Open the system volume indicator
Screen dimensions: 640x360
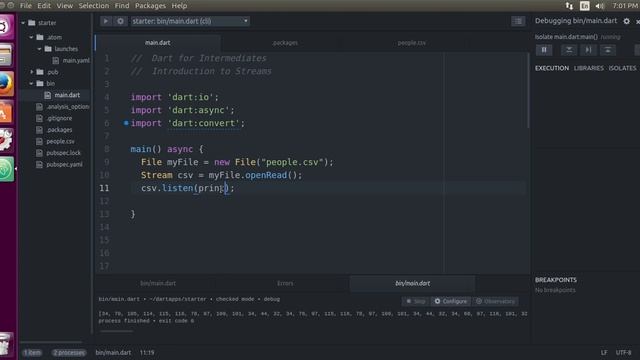(600, 6)
